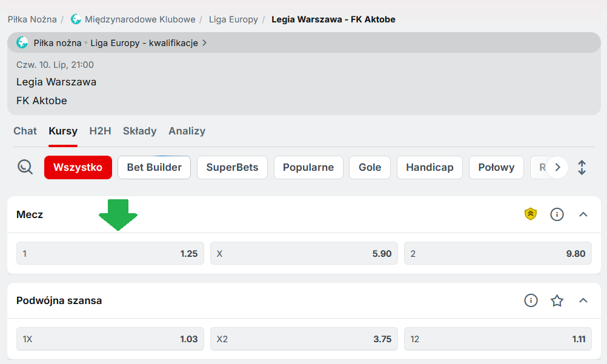Click globe icon beside Międzynarodowe Klubowe
607x364 pixels.
pos(76,19)
